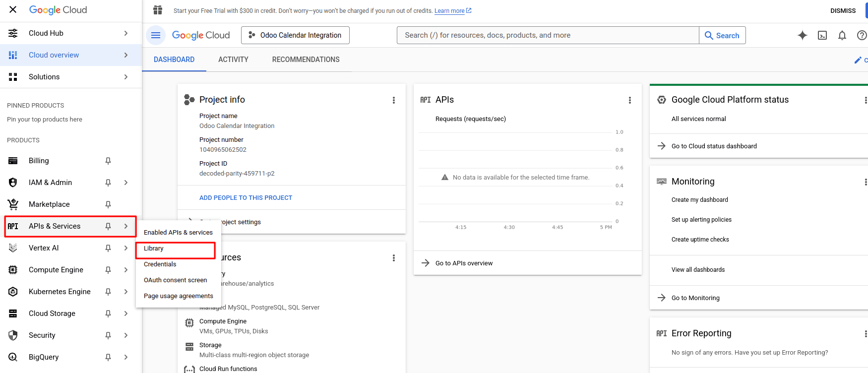
Task: Expand IAM & Admin submenu chevron
Action: (126, 183)
